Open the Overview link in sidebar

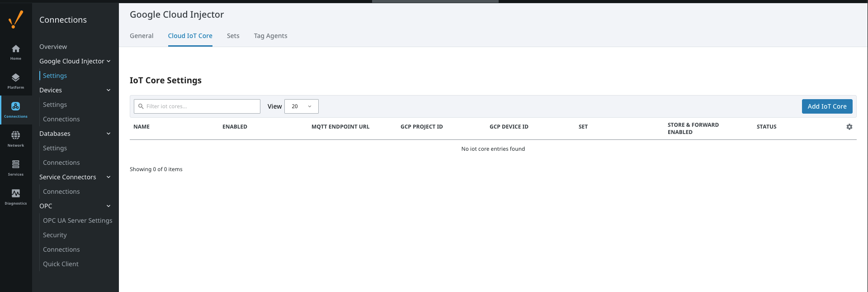(53, 47)
